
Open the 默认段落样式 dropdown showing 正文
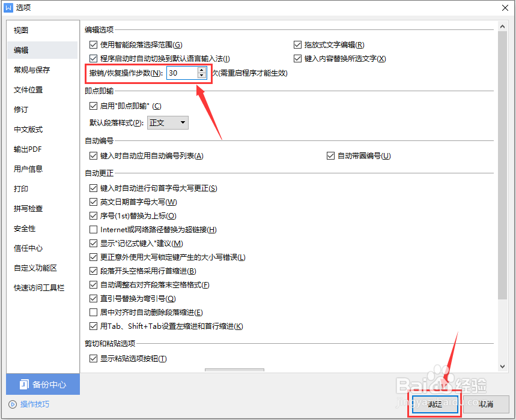tap(168, 122)
